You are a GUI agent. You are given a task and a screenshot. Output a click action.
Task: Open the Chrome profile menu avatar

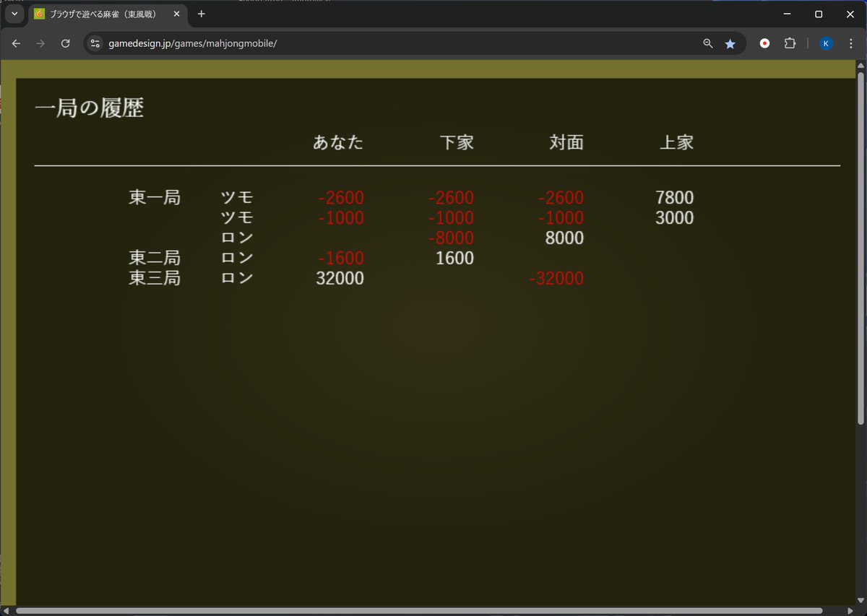click(826, 43)
